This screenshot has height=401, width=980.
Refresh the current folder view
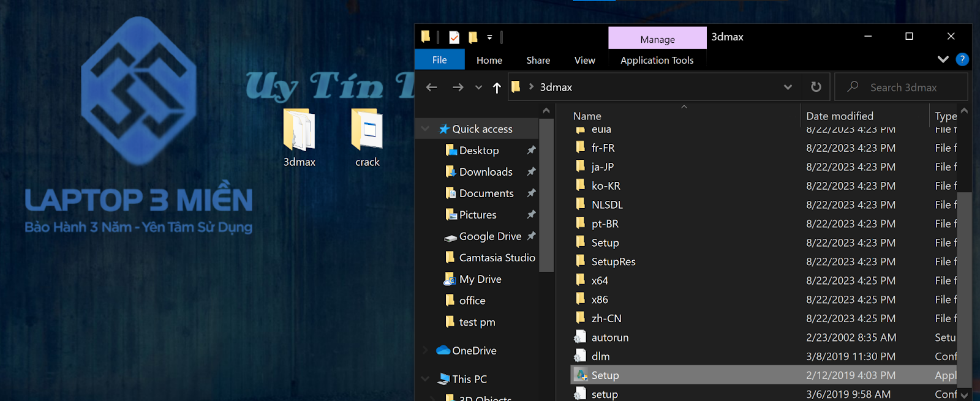pyautogui.click(x=816, y=87)
